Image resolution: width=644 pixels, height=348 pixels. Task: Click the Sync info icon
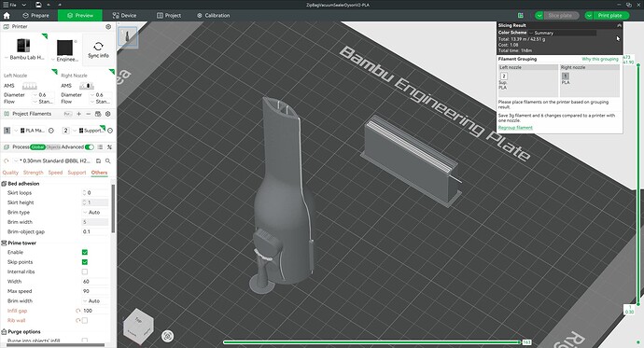click(98, 46)
